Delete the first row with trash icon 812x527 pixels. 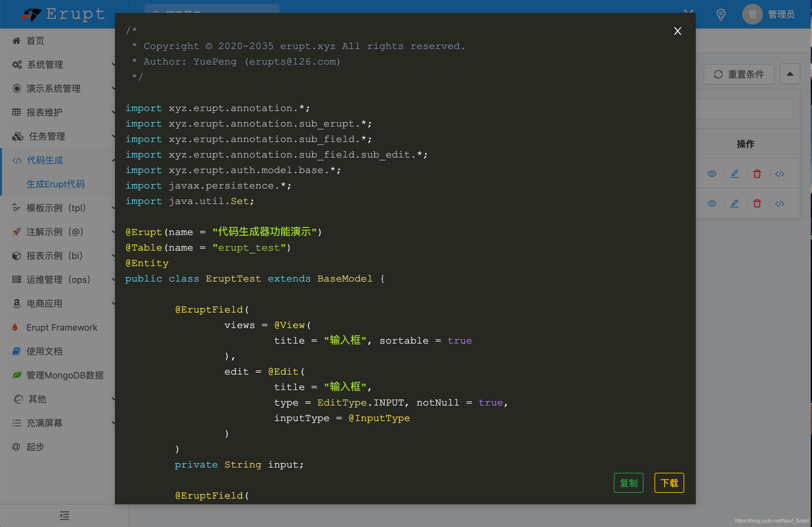757,174
